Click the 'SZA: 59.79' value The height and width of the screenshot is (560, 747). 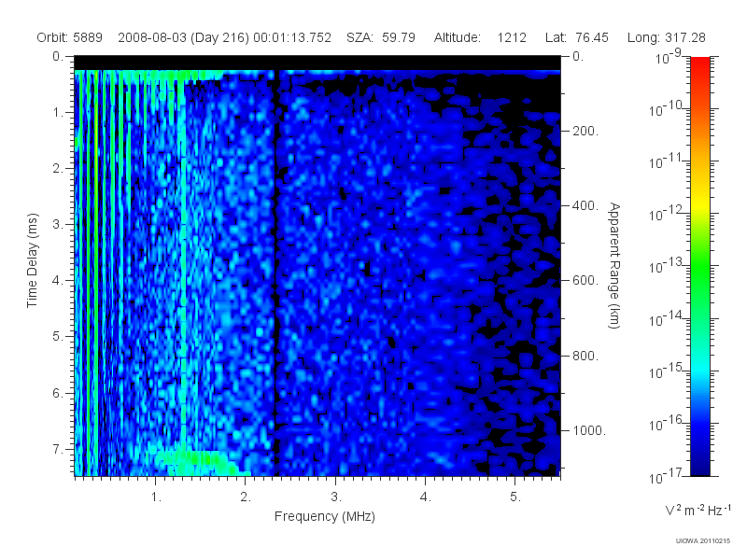(x=381, y=37)
